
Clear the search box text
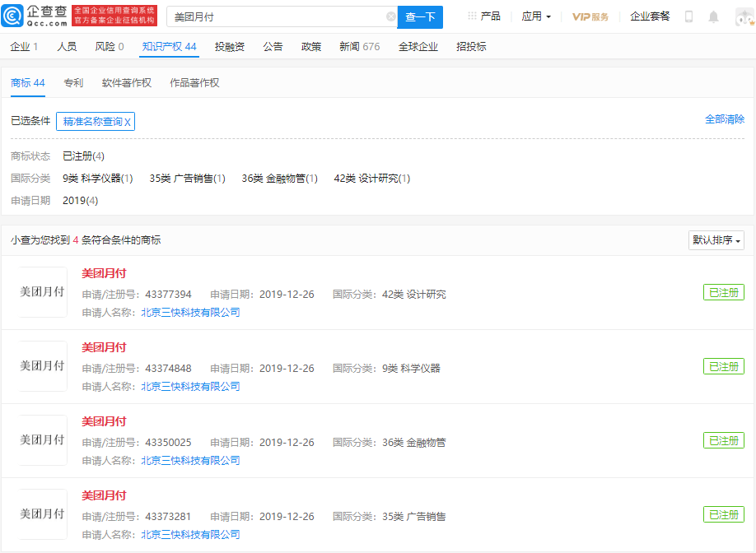pos(391,16)
